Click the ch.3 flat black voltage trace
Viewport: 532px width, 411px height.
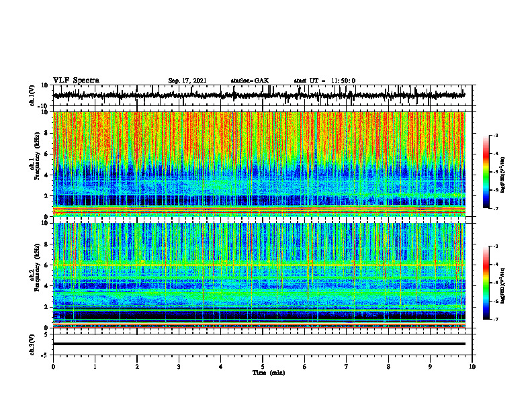click(x=259, y=344)
